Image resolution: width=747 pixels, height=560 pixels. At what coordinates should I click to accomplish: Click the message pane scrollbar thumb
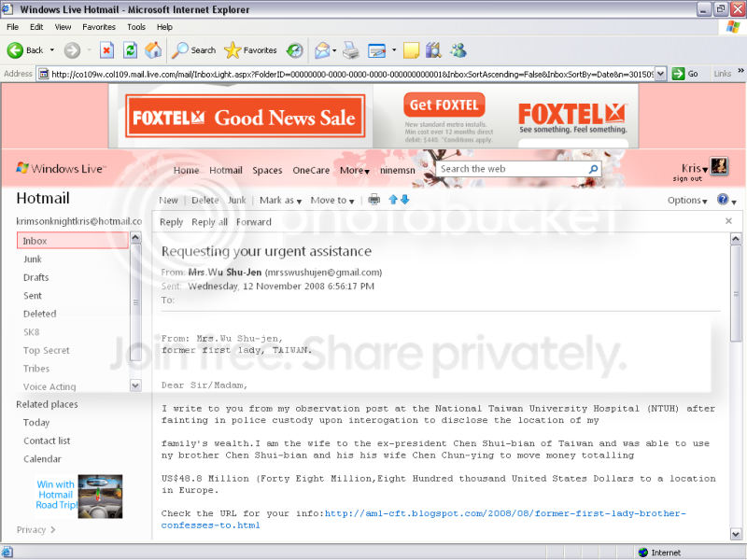pos(736,293)
